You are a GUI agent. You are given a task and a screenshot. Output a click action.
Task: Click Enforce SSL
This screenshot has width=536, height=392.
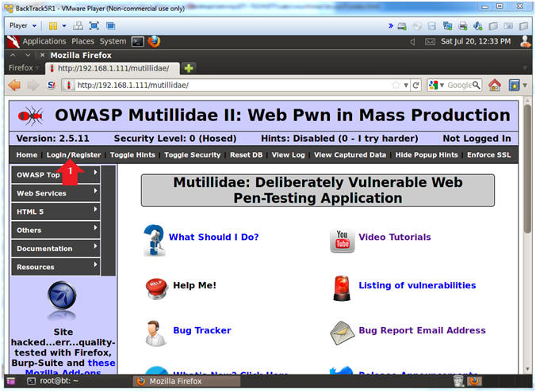tap(489, 154)
